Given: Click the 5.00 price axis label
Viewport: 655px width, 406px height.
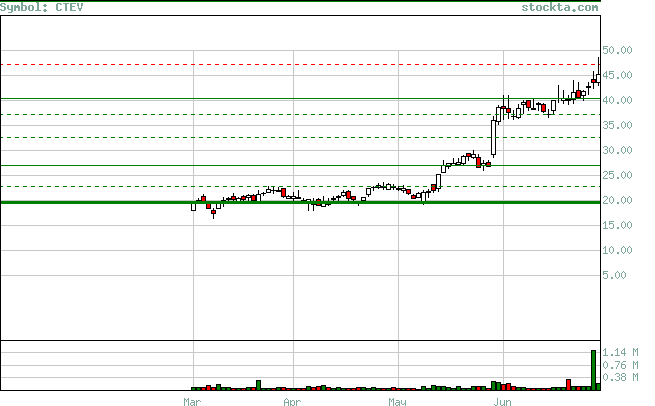Looking at the screenshot, I should [x=614, y=275].
